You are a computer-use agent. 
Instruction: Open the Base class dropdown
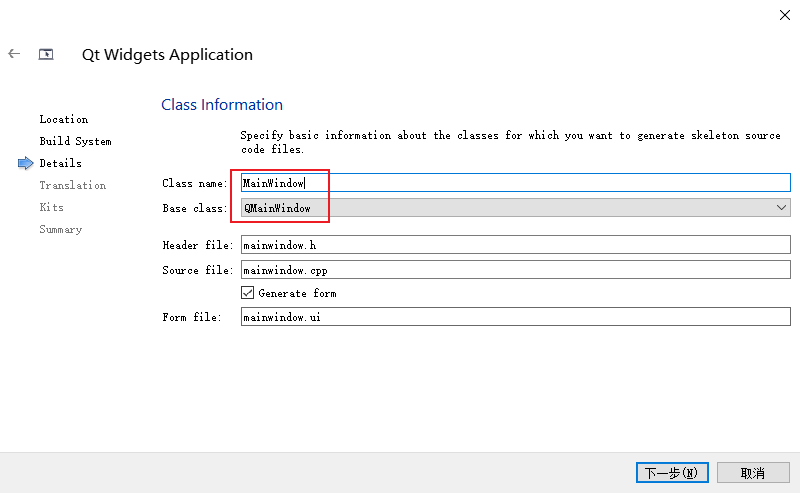[515, 208]
